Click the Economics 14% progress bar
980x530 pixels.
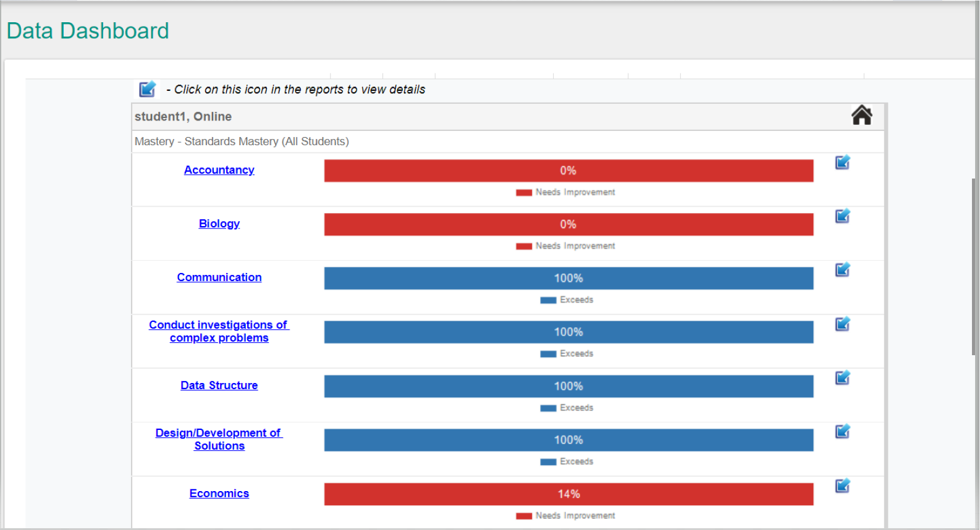(567, 494)
